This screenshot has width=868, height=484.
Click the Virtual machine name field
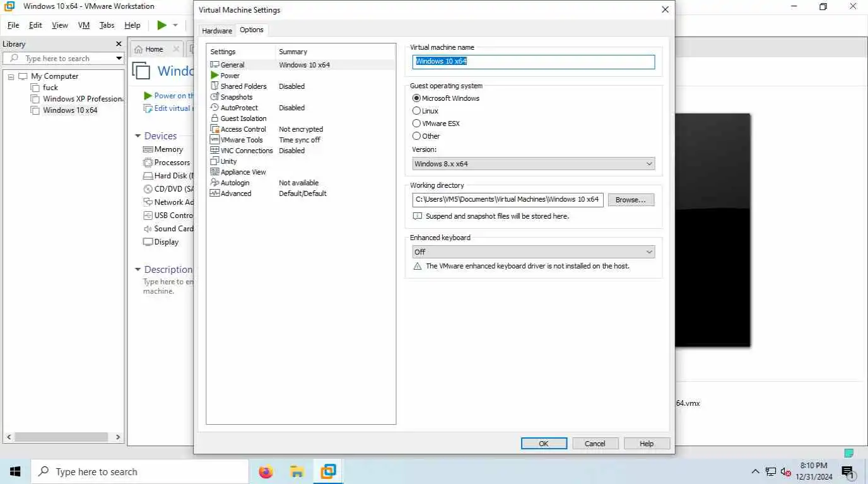click(534, 62)
